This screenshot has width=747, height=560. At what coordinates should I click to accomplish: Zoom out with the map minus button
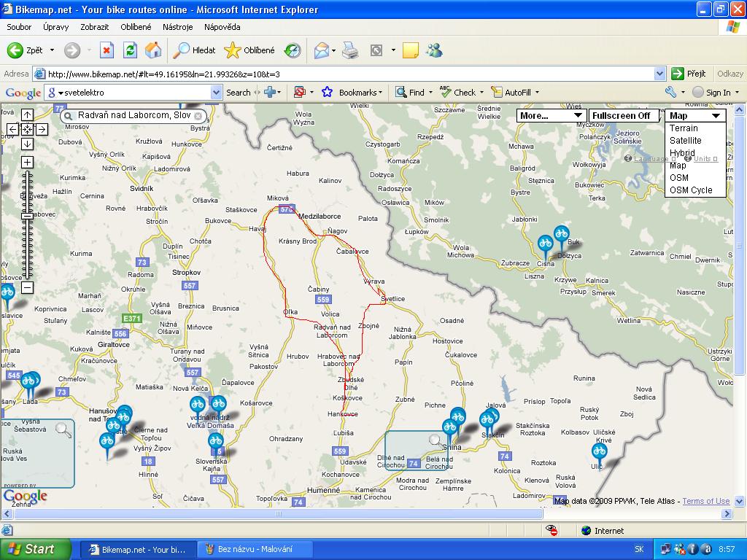27,287
